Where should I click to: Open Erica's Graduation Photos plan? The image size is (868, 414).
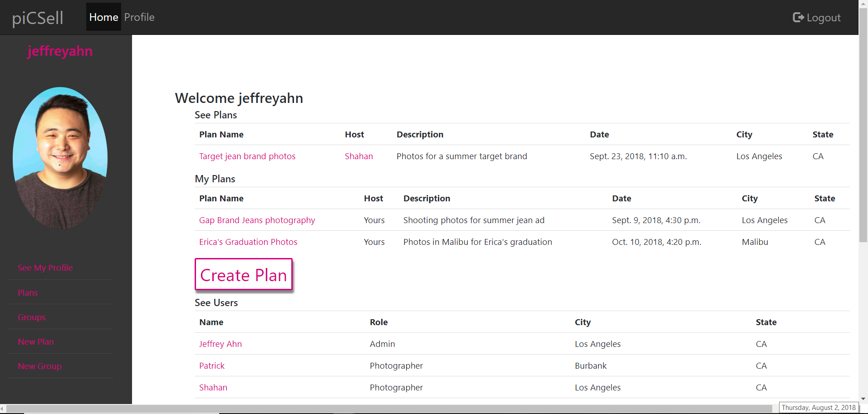[248, 242]
